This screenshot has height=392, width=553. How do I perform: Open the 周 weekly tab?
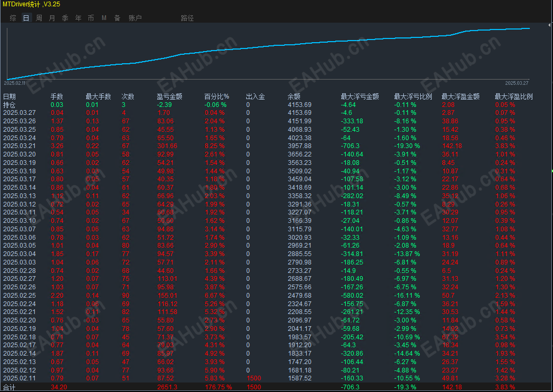point(39,18)
